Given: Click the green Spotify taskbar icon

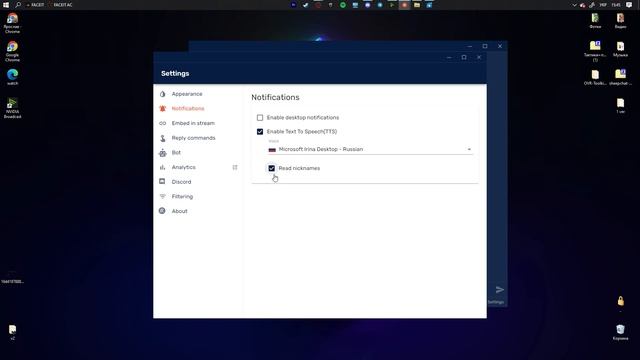Looking at the screenshot, I should click(x=343, y=5).
